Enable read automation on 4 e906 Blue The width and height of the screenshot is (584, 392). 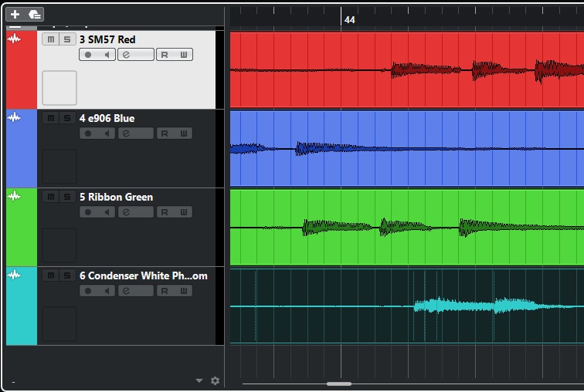(165, 133)
